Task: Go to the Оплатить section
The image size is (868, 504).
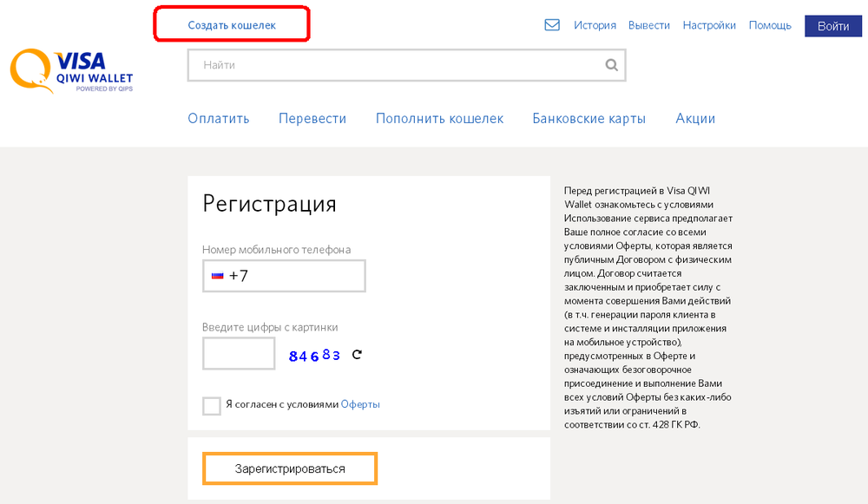Action: pyautogui.click(x=219, y=118)
